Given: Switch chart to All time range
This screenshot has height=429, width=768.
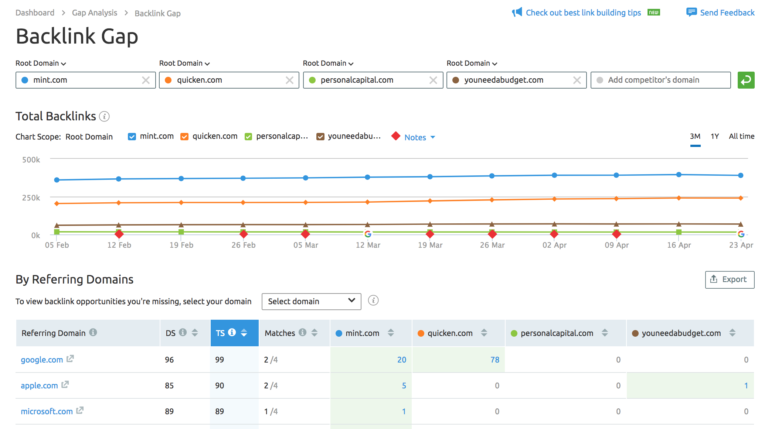Looking at the screenshot, I should point(741,137).
